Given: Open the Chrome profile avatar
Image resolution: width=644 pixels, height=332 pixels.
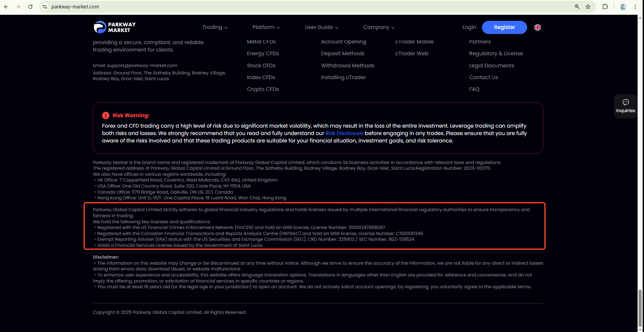Looking at the screenshot, I should click(x=623, y=7).
